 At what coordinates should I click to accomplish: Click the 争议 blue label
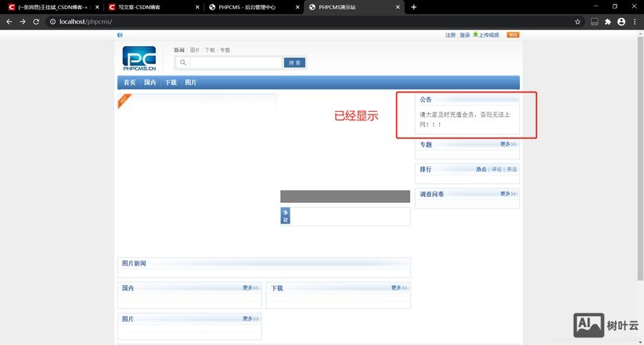(x=285, y=216)
